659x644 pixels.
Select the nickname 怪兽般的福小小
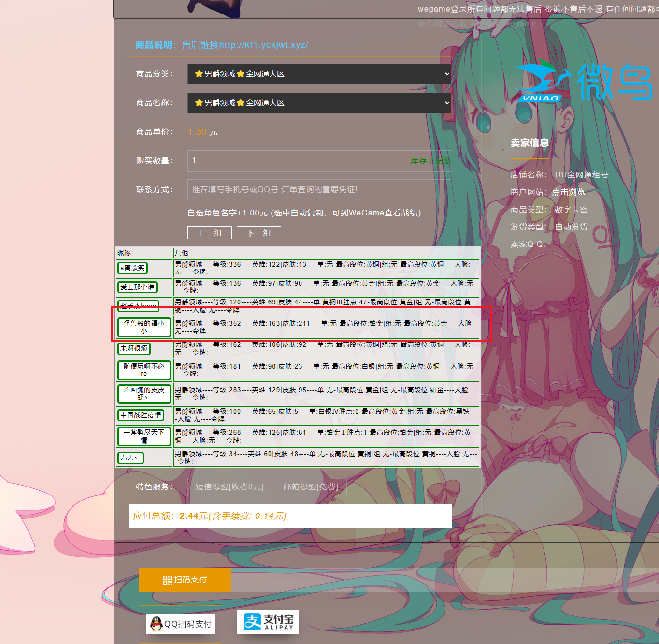144,327
